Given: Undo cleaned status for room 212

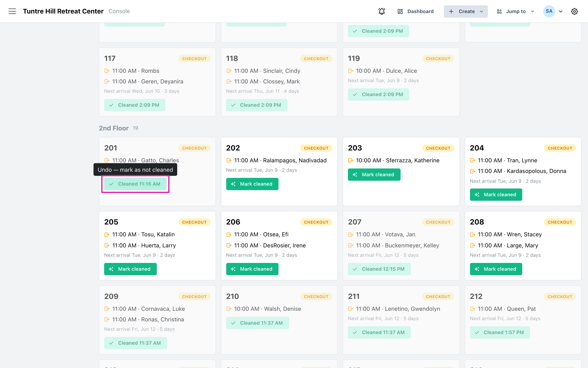Looking at the screenshot, I should tap(500, 332).
